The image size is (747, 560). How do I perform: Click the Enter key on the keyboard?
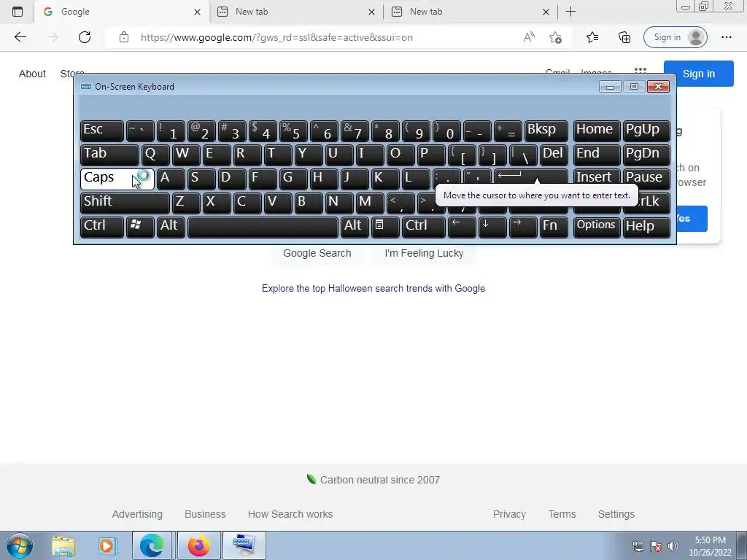pos(531,176)
